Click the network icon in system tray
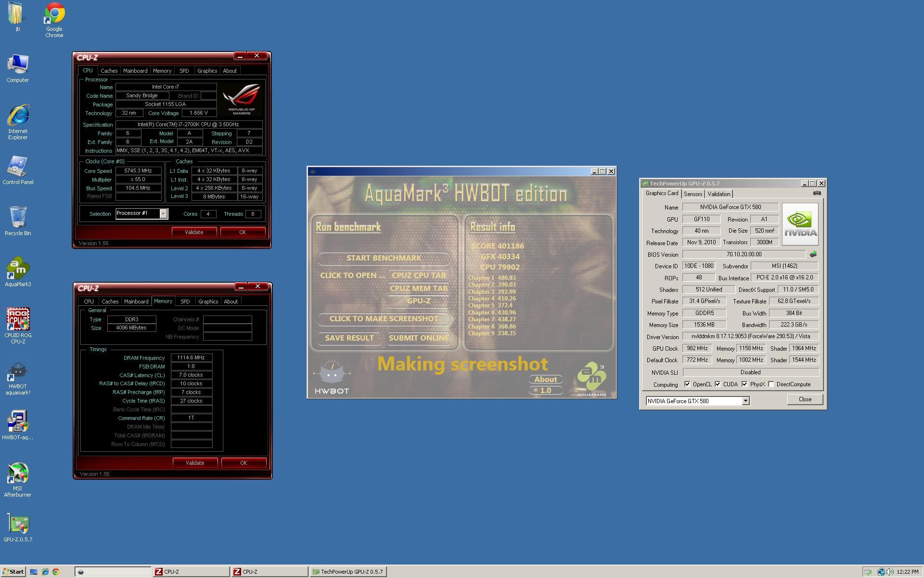Viewport: 924px width, 578px height. 881,572
